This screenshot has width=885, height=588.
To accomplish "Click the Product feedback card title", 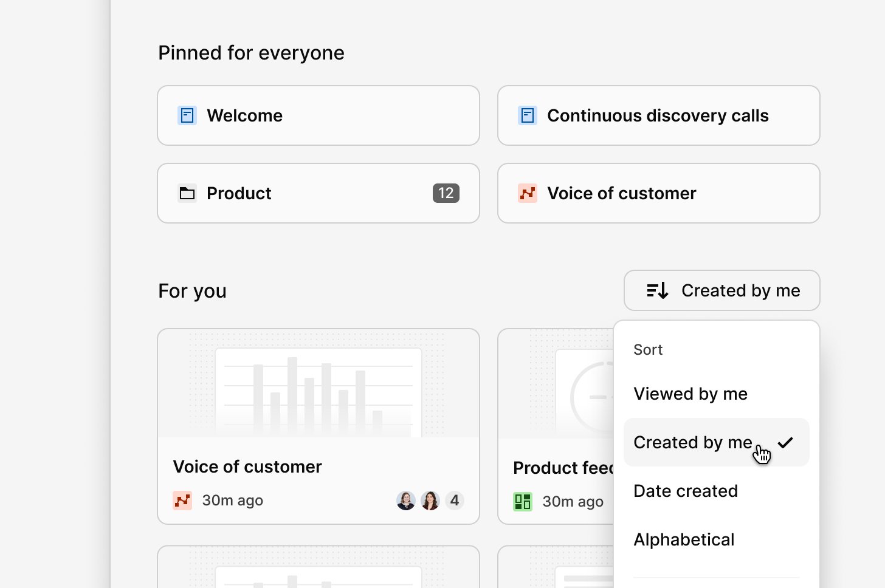I will 563,468.
